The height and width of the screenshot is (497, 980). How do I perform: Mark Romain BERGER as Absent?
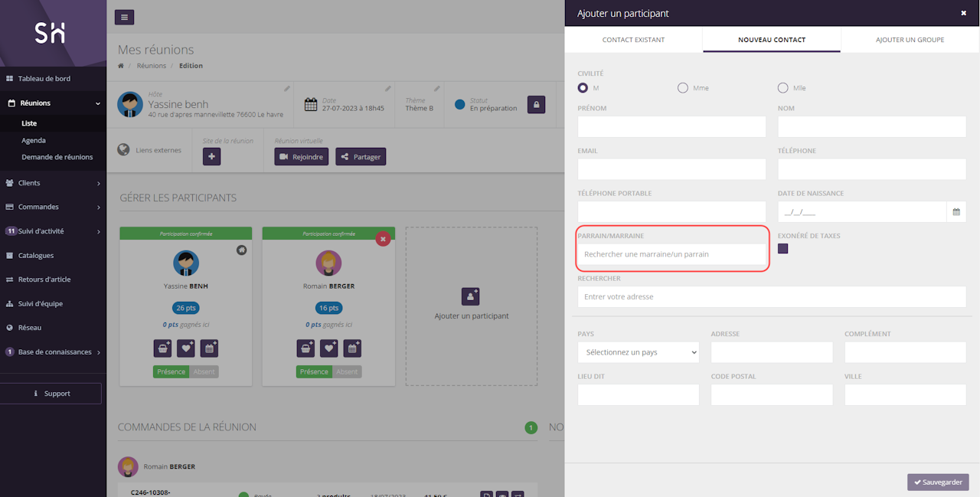(x=347, y=372)
